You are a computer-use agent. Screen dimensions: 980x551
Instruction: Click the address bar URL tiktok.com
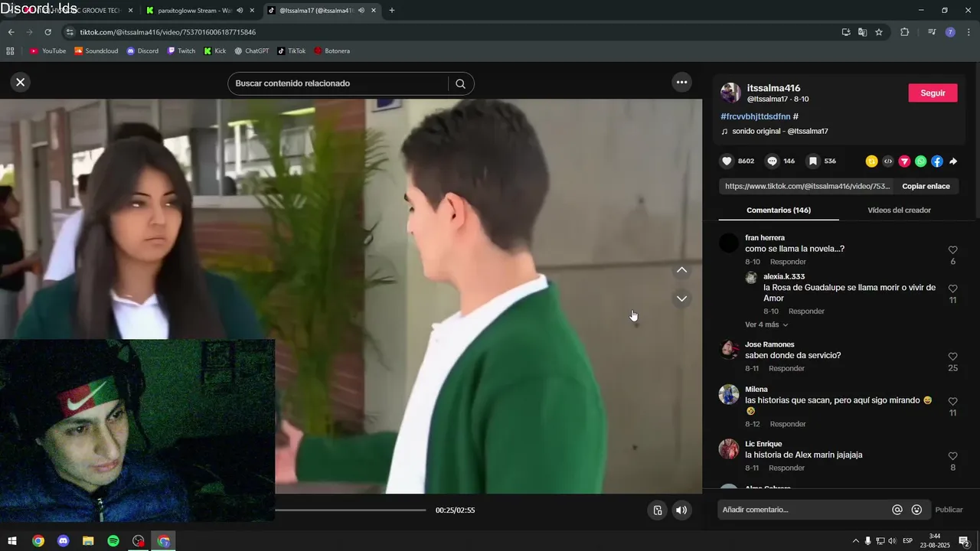click(168, 32)
